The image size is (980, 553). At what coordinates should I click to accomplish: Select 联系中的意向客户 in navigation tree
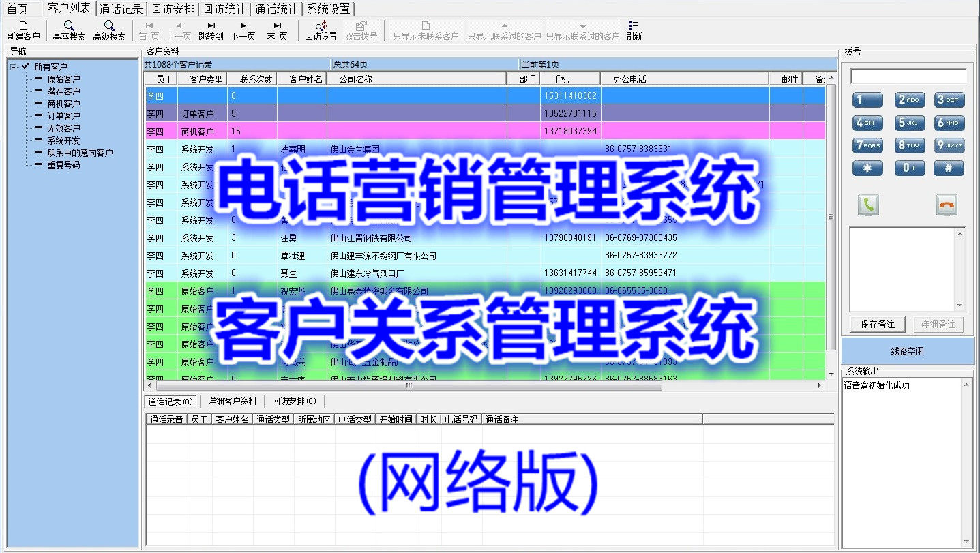[x=80, y=153]
